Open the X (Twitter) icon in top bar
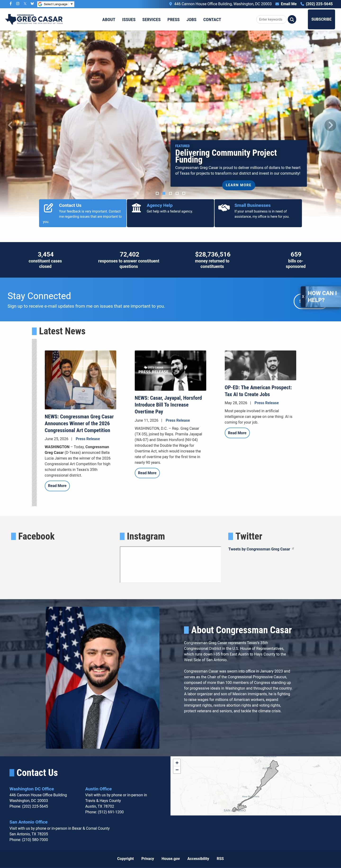Viewport: 341px width, 868px height. click(x=25, y=4)
